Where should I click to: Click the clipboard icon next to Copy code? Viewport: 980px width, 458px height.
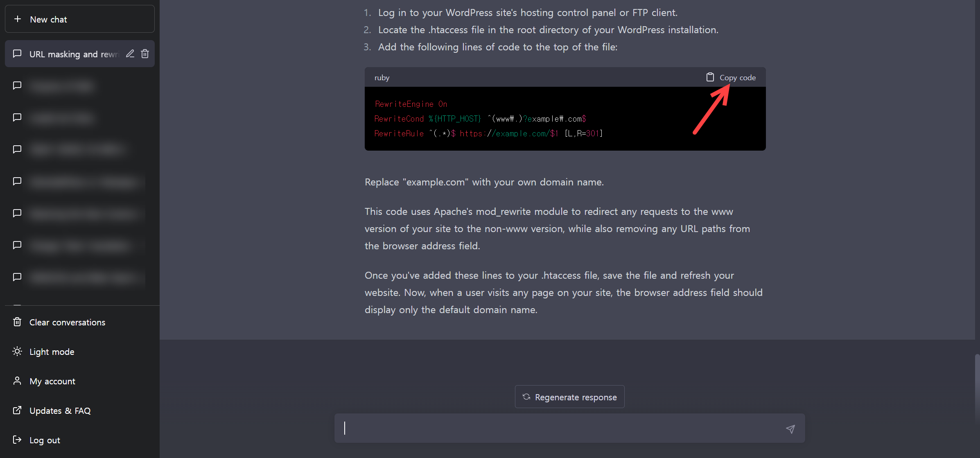point(710,77)
